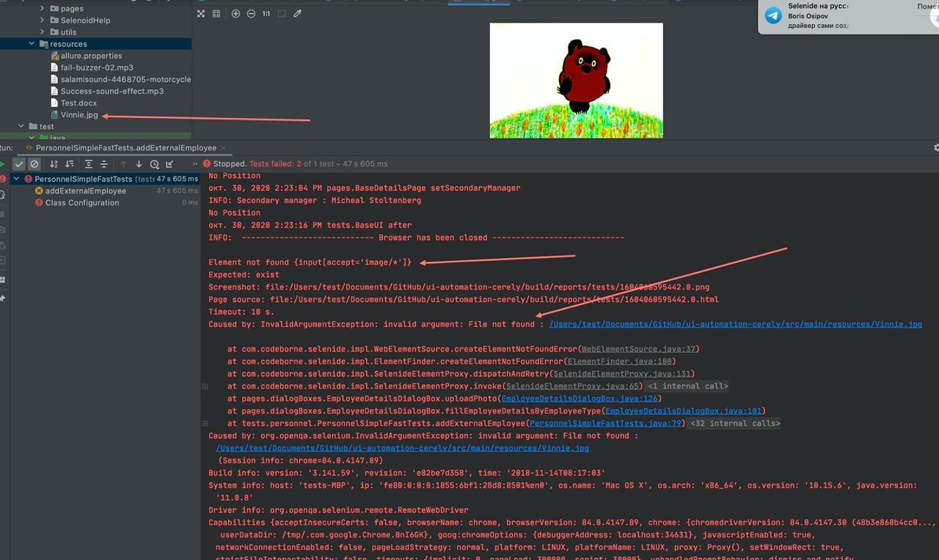Collapse the PersonnelSimpleFastTests result node
The width and height of the screenshot is (939, 560).
click(15, 179)
